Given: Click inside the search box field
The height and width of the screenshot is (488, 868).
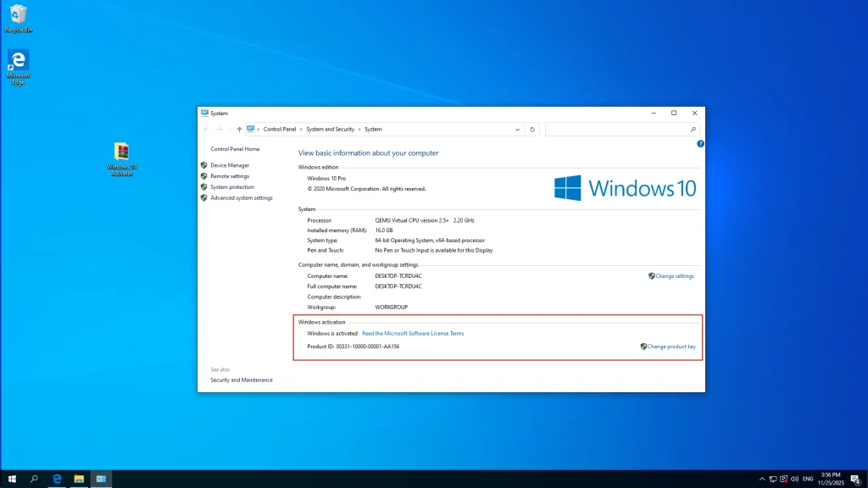Looking at the screenshot, I should [619, 129].
